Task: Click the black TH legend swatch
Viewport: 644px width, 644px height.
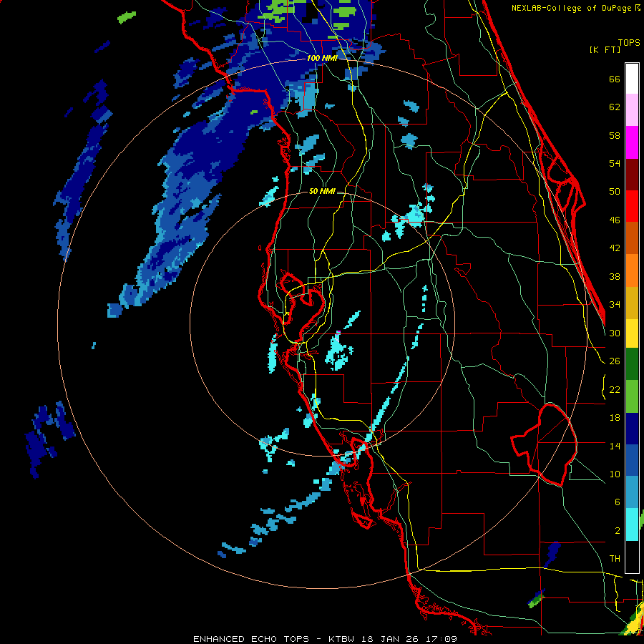Action: (632, 557)
